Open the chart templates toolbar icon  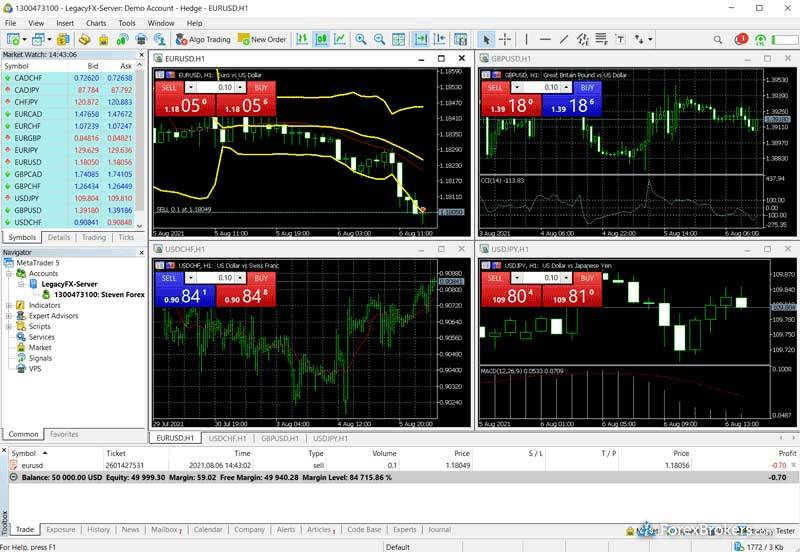click(460, 39)
